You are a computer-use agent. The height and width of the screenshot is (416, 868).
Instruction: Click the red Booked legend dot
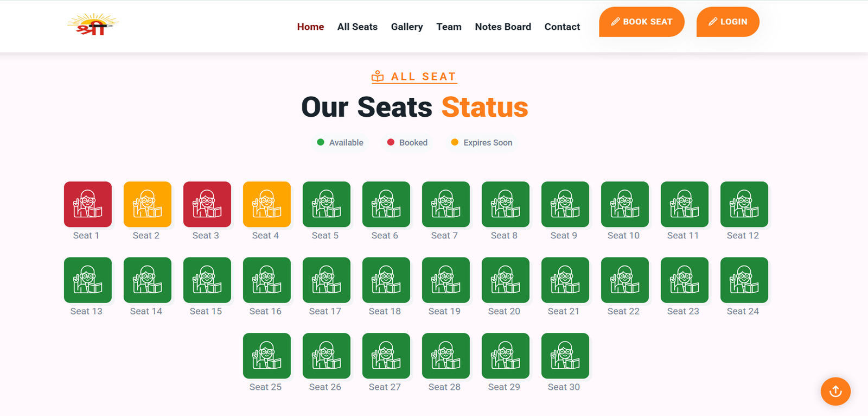click(x=391, y=142)
